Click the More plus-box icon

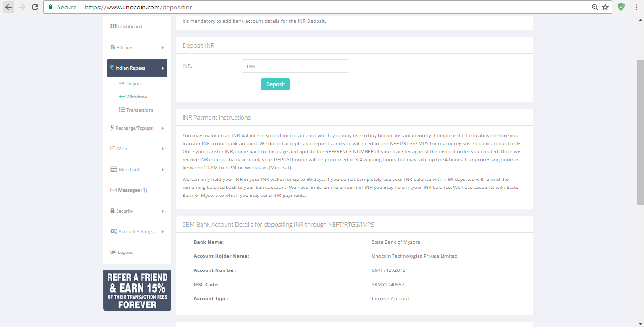point(113,148)
